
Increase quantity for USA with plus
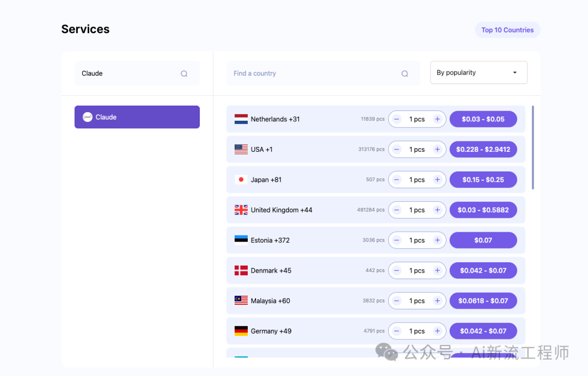pyautogui.click(x=437, y=150)
